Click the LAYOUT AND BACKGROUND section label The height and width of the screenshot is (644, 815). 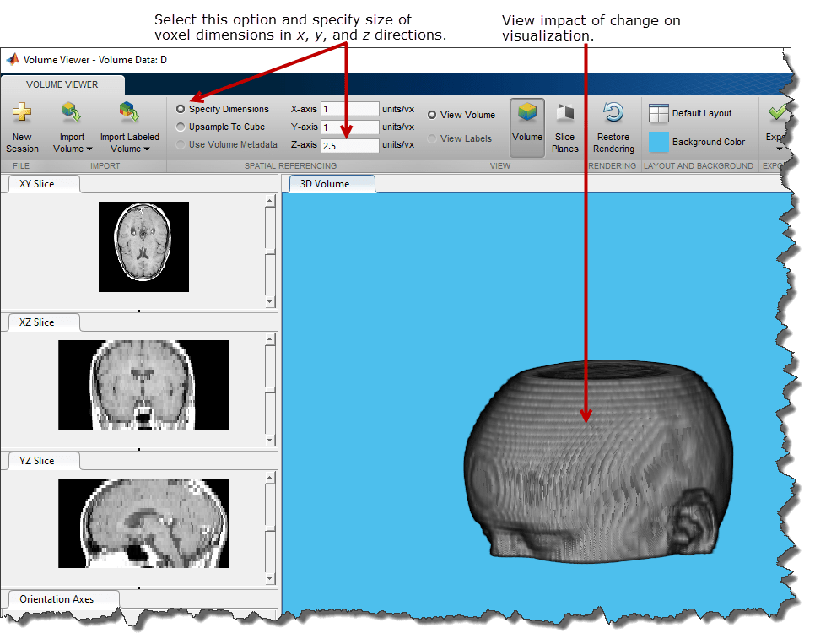pos(698,166)
